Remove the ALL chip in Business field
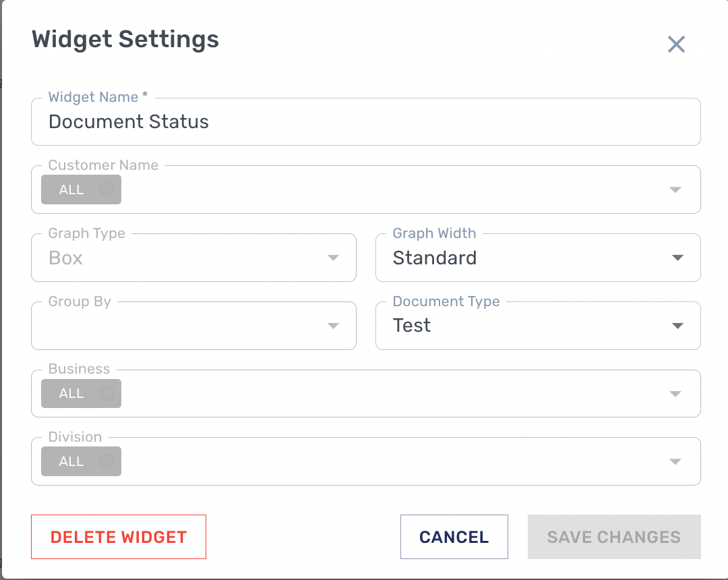This screenshot has width=728, height=580. click(x=107, y=394)
